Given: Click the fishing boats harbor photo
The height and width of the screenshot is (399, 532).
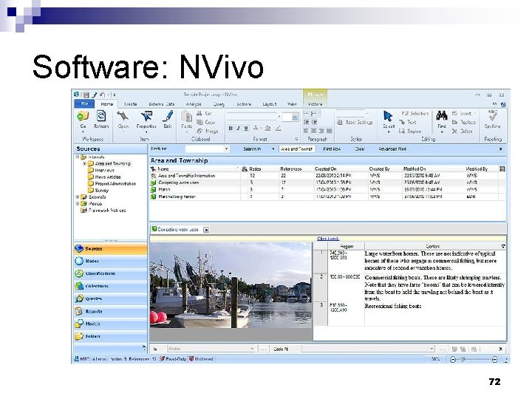Looking at the screenshot, I should coord(231,286).
